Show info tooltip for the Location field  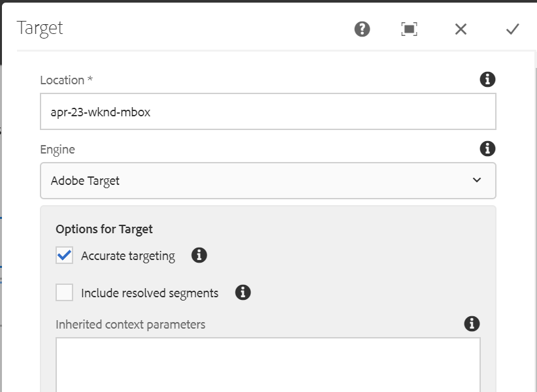[487, 80]
